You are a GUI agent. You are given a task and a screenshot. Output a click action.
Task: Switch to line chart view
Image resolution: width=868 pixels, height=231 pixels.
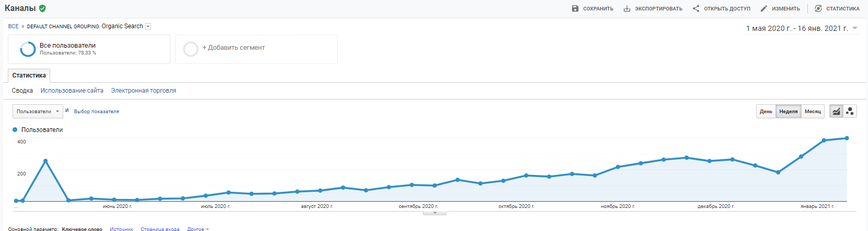tap(836, 111)
